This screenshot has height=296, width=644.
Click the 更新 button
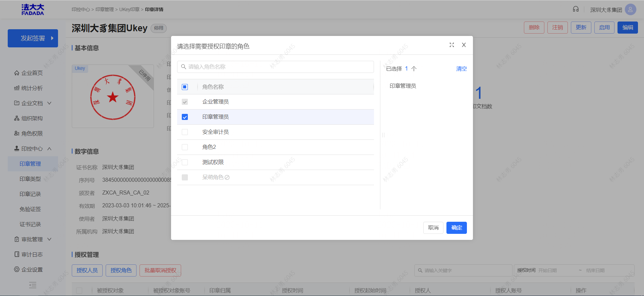coord(581,28)
